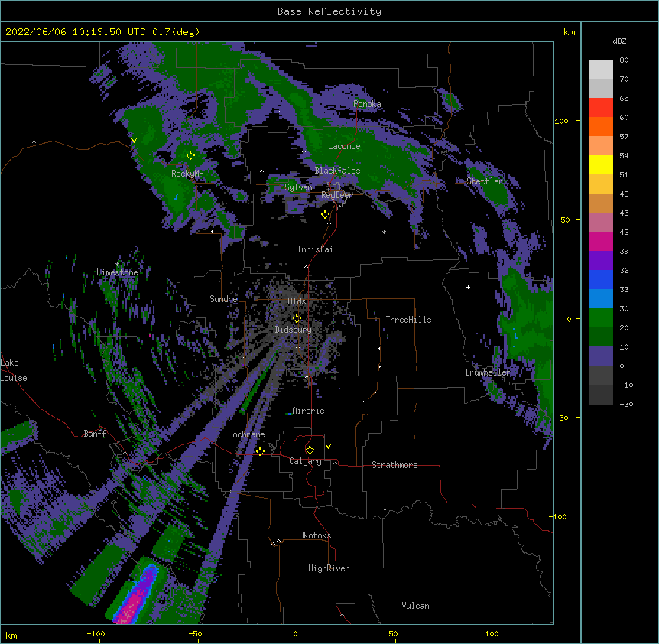Click the pink 42-45 dBZ legend swatch
Screen dimensions: 659x644
click(601, 223)
